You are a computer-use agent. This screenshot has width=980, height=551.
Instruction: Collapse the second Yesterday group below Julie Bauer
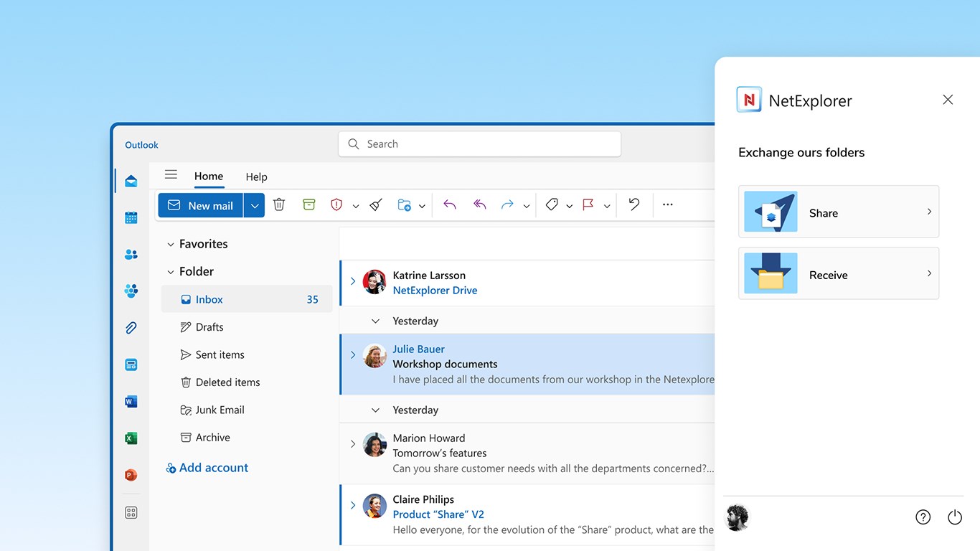coord(375,410)
